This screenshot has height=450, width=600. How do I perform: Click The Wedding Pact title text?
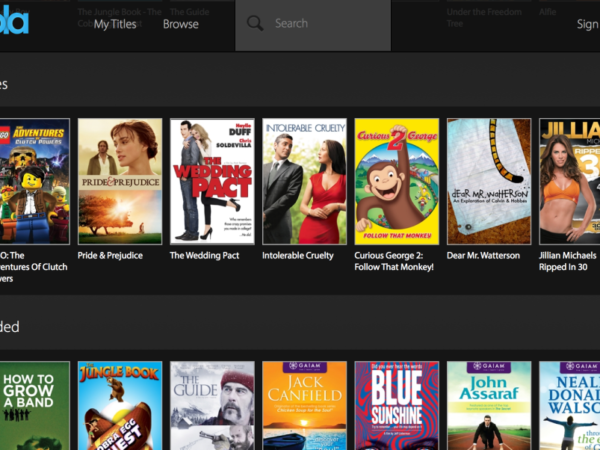point(204,256)
